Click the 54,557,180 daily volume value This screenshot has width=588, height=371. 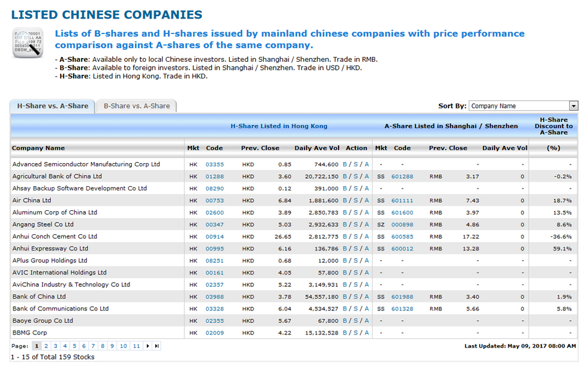coord(322,296)
